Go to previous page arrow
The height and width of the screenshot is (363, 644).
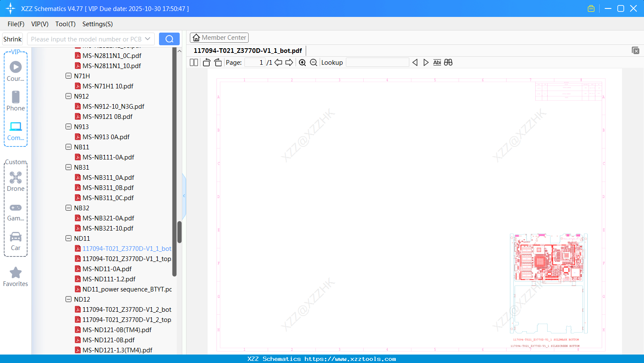(x=278, y=63)
